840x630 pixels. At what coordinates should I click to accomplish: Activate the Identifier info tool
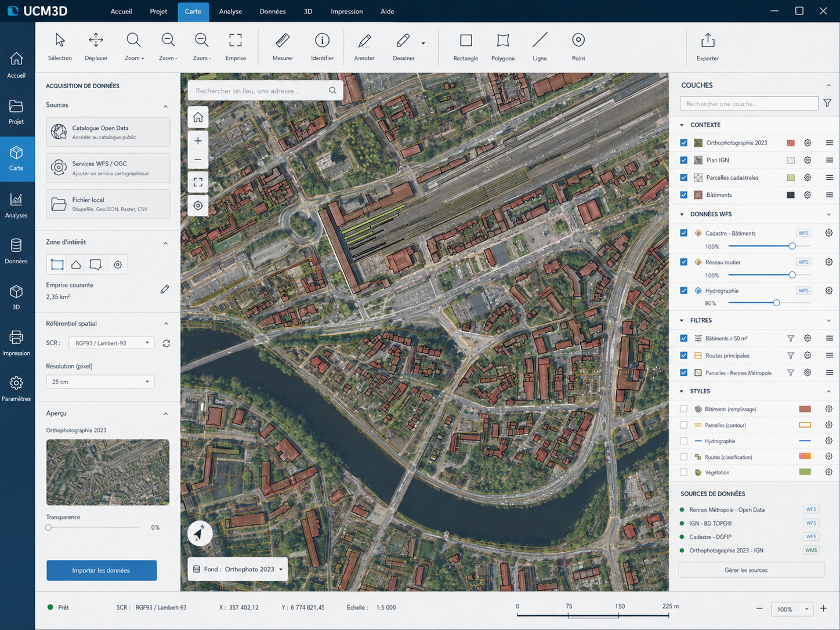tap(322, 46)
